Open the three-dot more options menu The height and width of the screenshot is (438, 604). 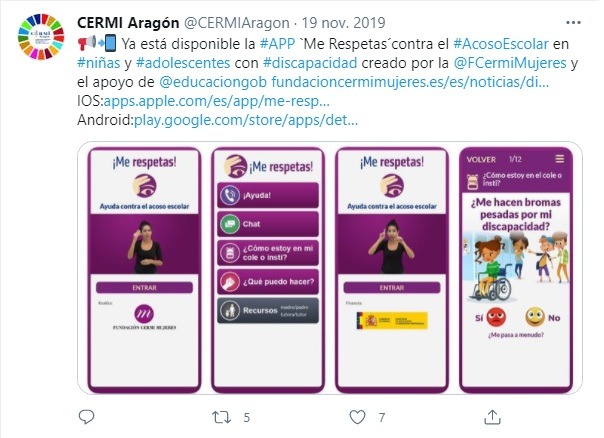coord(573,23)
